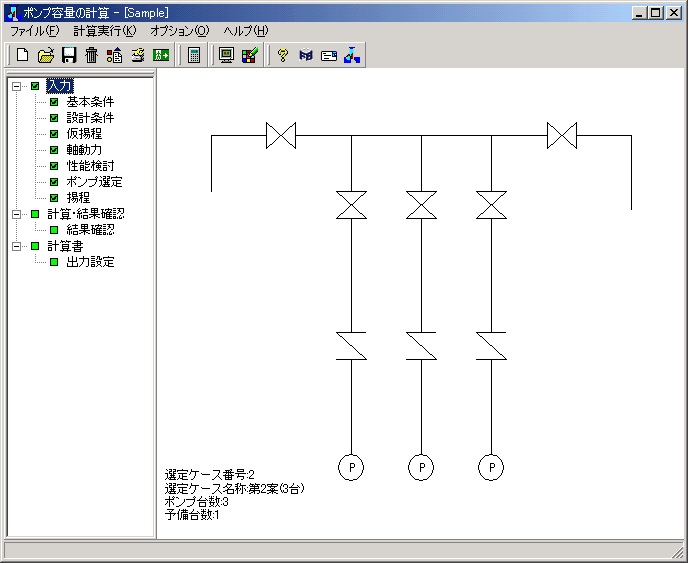Click green check icon beside 揚程
This screenshot has width=688, height=563.
tap(54, 198)
